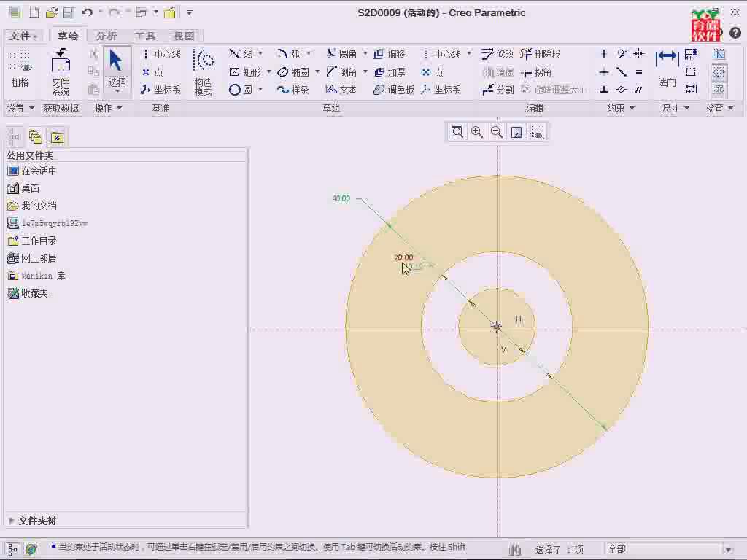Switch to the Sketch (草绘) tab

(68, 36)
